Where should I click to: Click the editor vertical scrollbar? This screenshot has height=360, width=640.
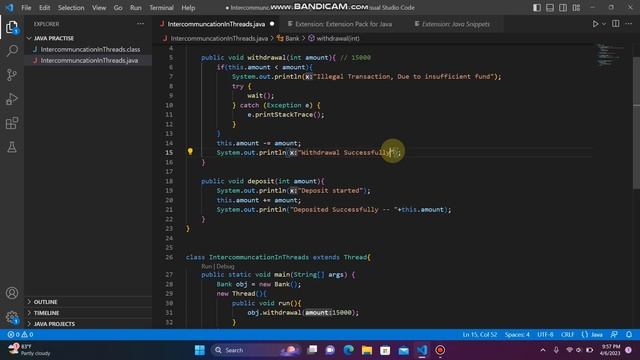click(636, 122)
